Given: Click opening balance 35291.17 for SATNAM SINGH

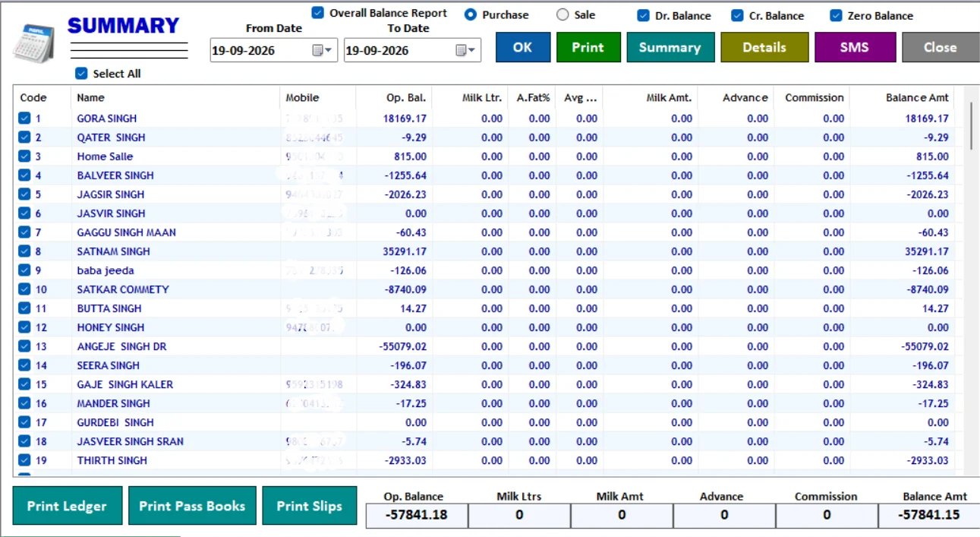Looking at the screenshot, I should point(405,251).
